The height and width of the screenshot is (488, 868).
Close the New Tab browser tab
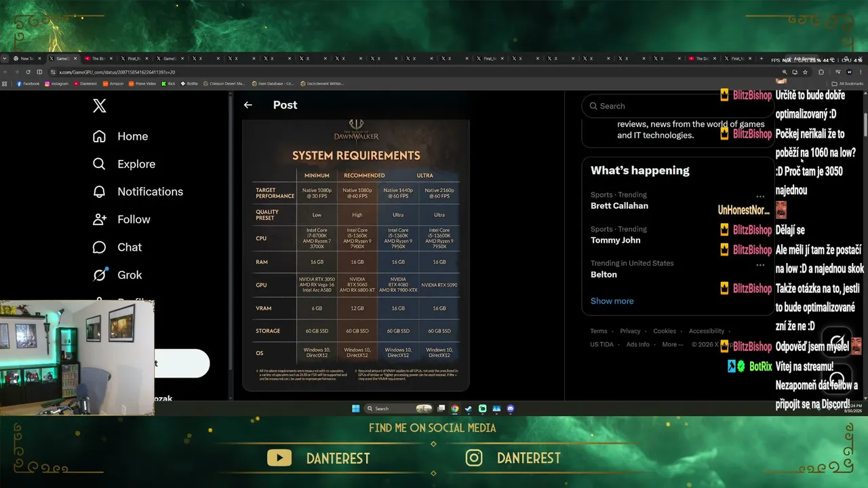(40, 58)
